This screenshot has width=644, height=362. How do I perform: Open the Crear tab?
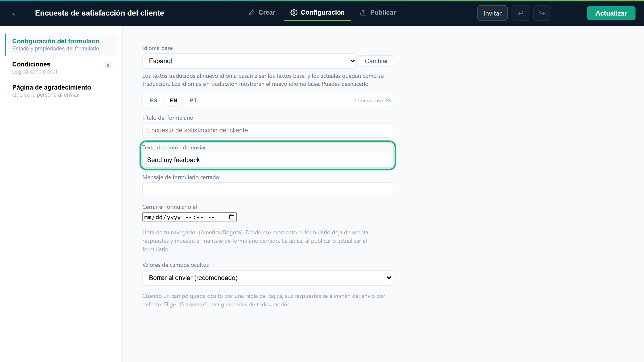point(262,12)
